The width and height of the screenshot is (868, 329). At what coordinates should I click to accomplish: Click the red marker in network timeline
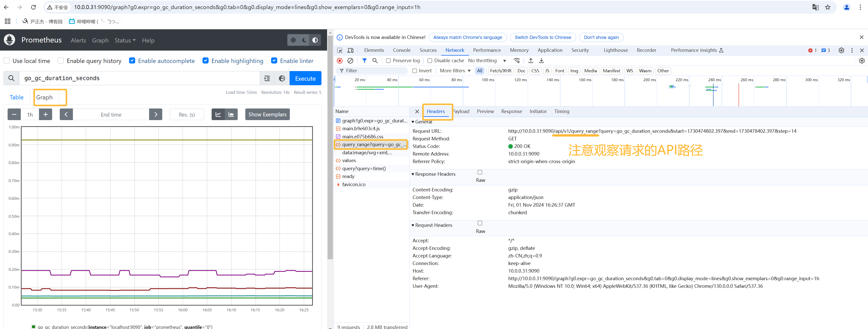(739, 95)
